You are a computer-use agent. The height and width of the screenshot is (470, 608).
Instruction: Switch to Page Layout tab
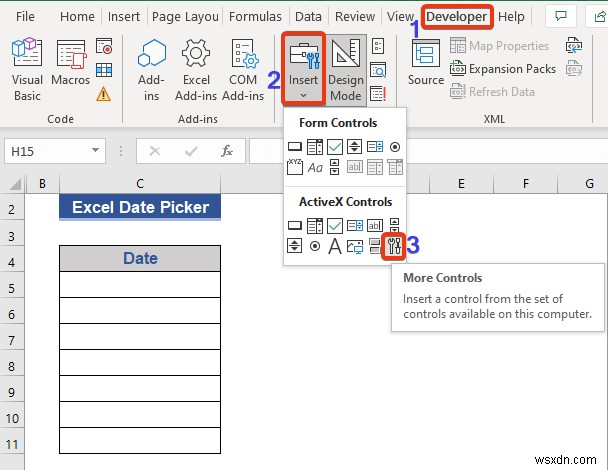pyautogui.click(x=185, y=17)
